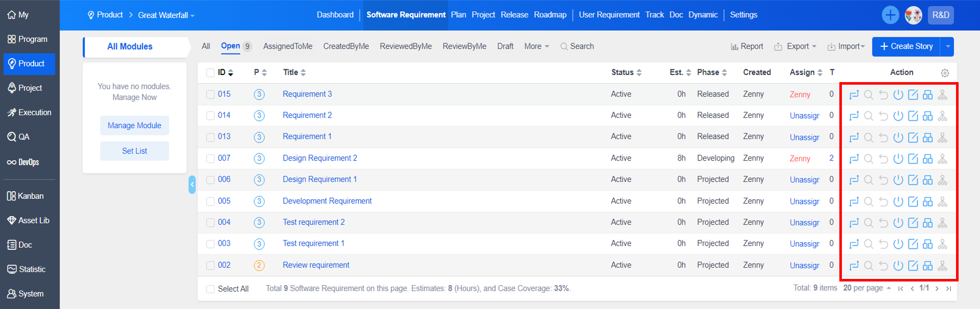Edit Development Requirement with pencil icon

(913, 202)
